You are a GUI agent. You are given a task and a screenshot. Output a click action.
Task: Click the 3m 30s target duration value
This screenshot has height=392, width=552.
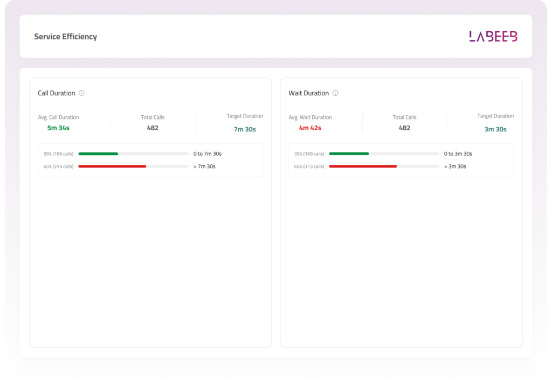pos(495,129)
